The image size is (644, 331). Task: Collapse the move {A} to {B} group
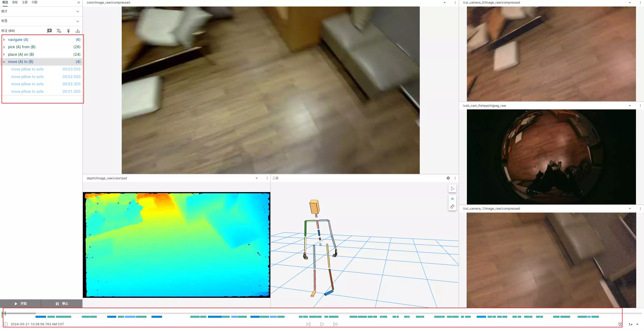click(x=4, y=62)
